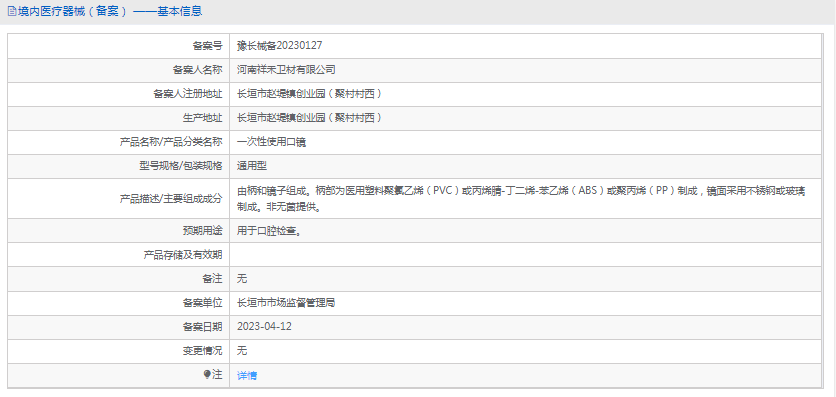836x397 pixels.
Task: Select the authority 长垣市市场监督管理局
Action: pyautogui.click(x=286, y=303)
